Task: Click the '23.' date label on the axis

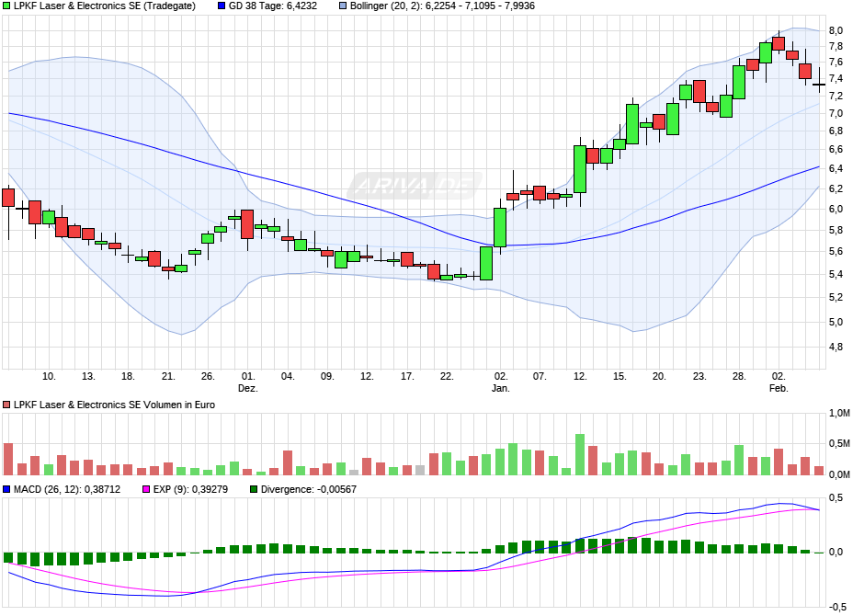Action: (699, 376)
